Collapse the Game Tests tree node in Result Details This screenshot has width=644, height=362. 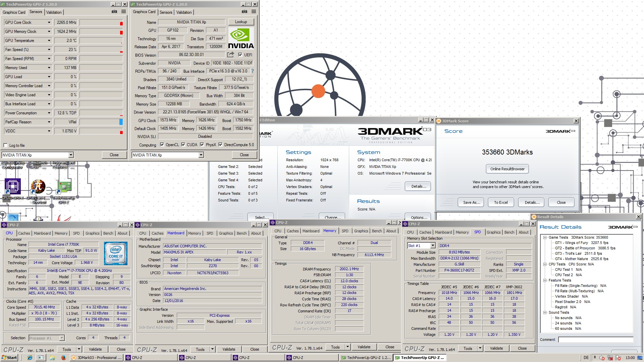coord(545,237)
